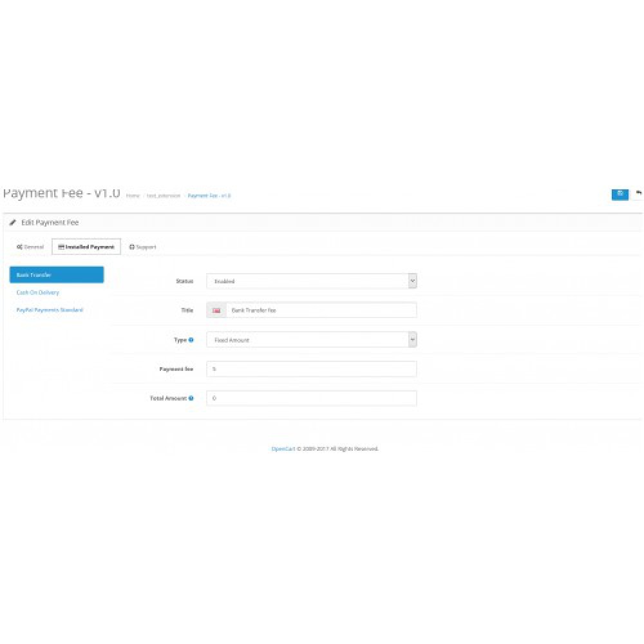
Task: Click the chevron on the Status selector
Action: 412,281
